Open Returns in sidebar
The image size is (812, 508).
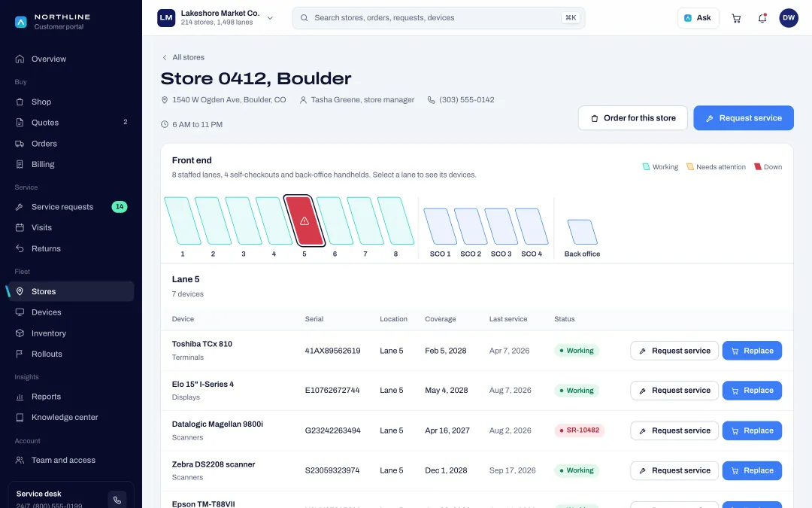pos(71,249)
